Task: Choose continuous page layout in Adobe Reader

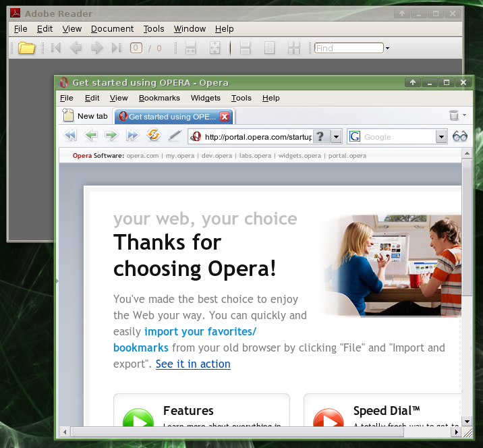Action: pyautogui.click(x=245, y=48)
